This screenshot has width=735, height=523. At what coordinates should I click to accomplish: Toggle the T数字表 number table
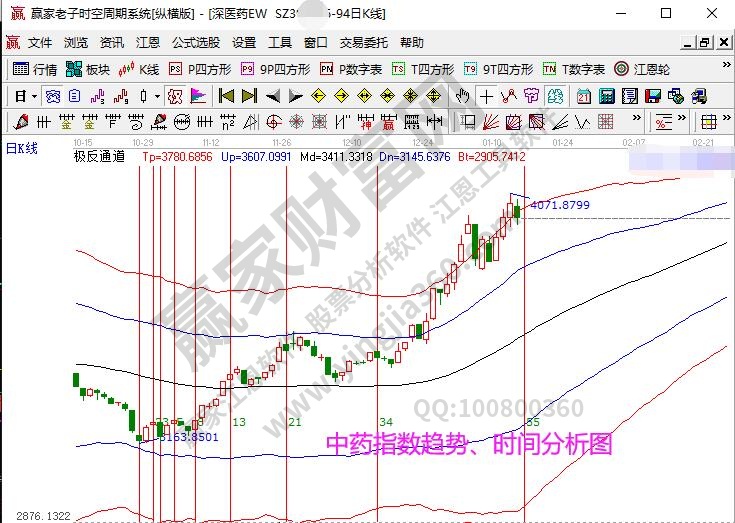[x=574, y=69]
